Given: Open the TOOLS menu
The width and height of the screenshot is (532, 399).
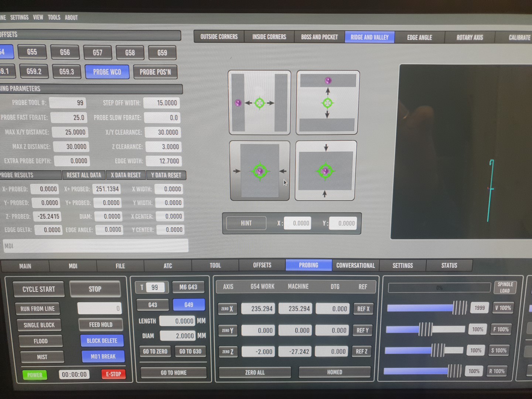Looking at the screenshot, I should point(54,17).
